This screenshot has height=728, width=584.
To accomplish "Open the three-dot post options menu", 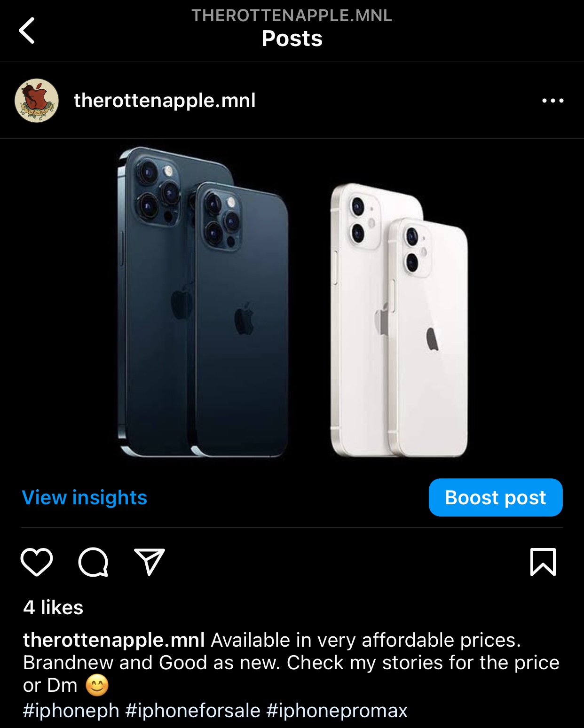I will tap(552, 101).
